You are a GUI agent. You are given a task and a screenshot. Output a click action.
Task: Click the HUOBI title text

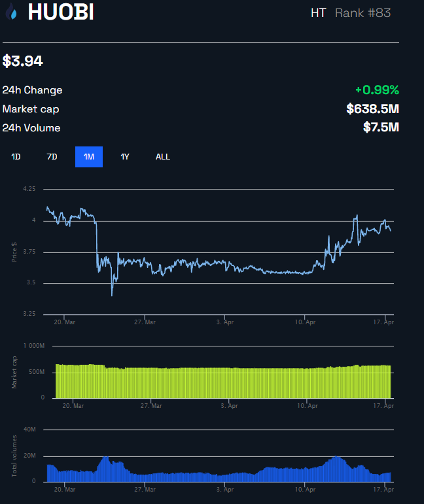click(61, 12)
